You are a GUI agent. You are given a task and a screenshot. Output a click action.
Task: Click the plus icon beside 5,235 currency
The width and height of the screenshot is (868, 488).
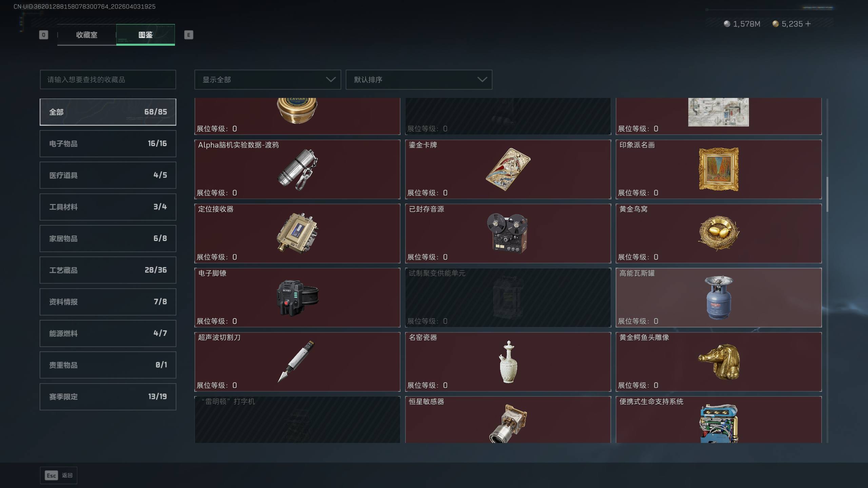pyautogui.click(x=808, y=24)
